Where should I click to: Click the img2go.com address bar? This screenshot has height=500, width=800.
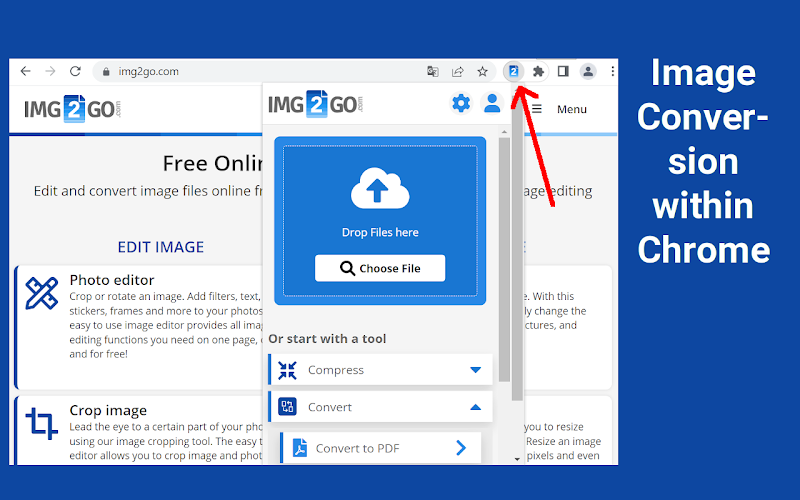coord(255,71)
